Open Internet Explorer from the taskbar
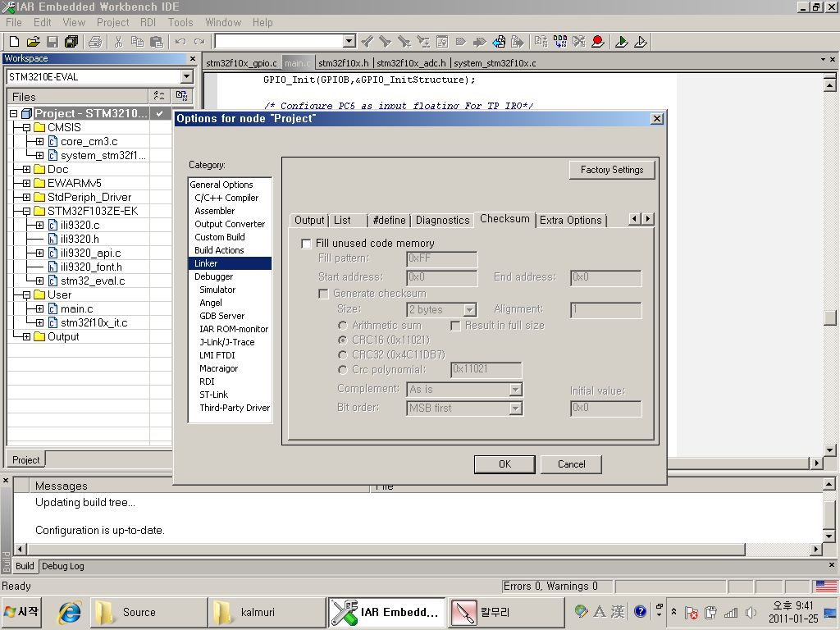 coord(71,612)
